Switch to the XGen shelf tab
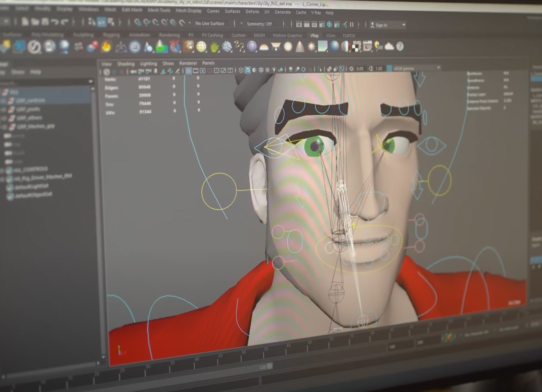Viewport: 542px width, 392px height. tap(331, 35)
